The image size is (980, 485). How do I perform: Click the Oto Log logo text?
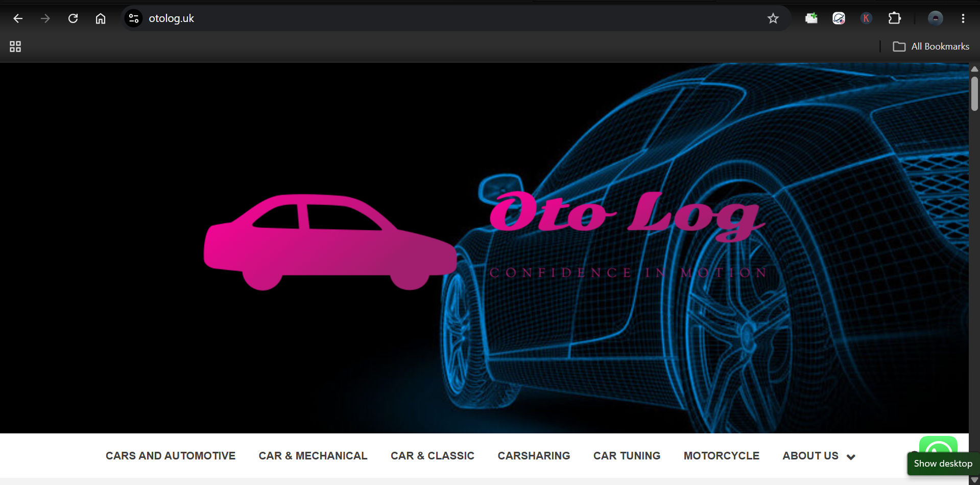pyautogui.click(x=627, y=216)
